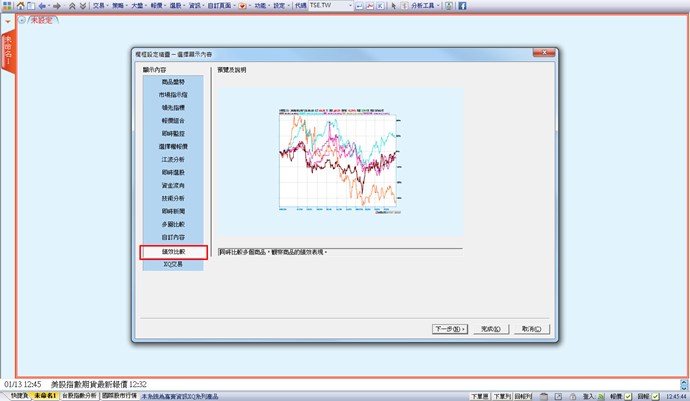Click the orange round icon before 功能
The image size is (690, 401).
pyautogui.click(x=242, y=6)
